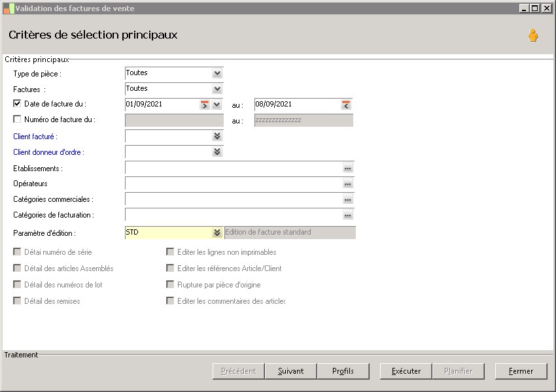Click into the Etablissements text field
The image size is (556, 392).
(232, 168)
